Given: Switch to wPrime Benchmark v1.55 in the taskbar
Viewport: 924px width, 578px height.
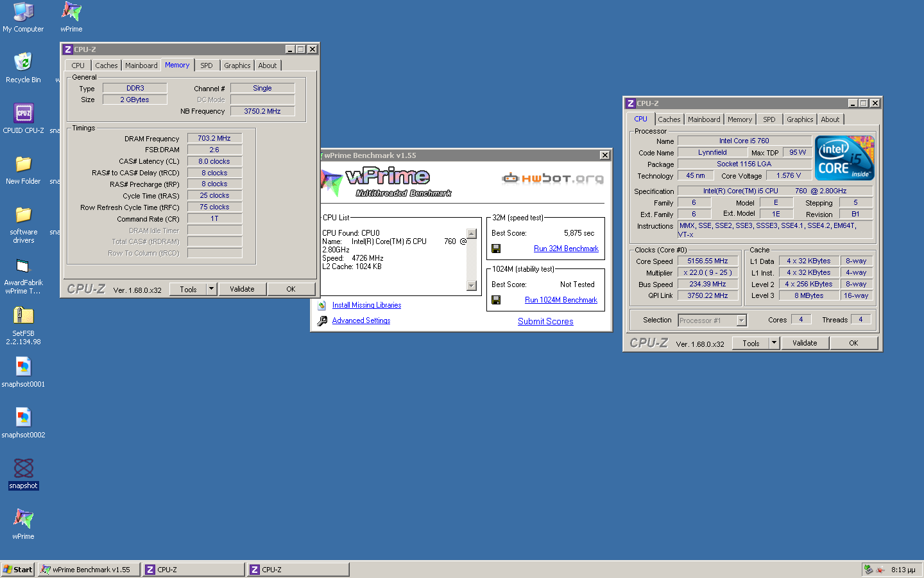Looking at the screenshot, I should click(89, 570).
